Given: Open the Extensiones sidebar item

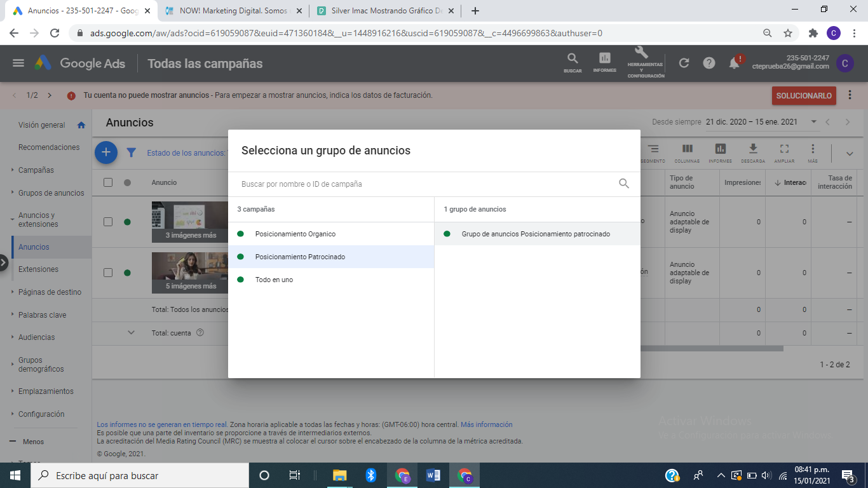Looking at the screenshot, I should (x=38, y=269).
